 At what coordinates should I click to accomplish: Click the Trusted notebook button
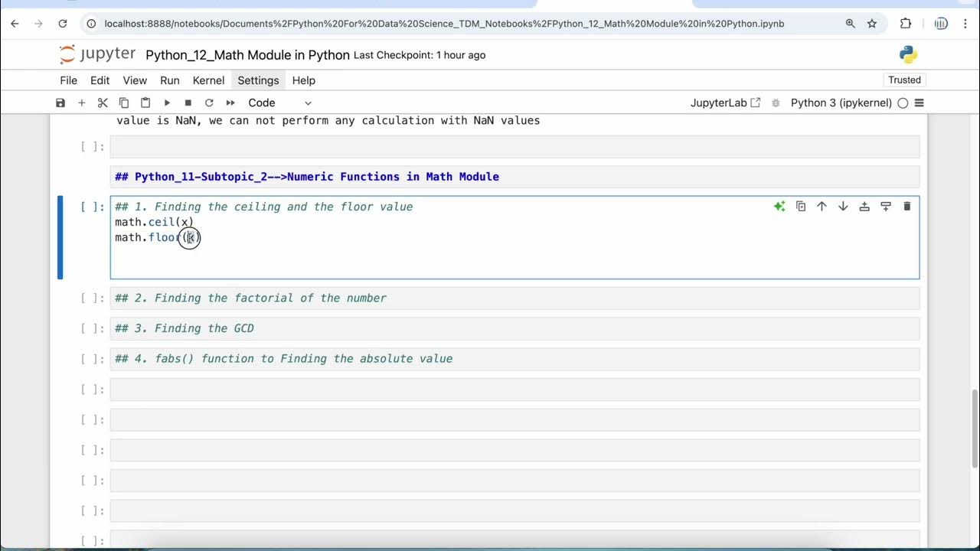(904, 80)
